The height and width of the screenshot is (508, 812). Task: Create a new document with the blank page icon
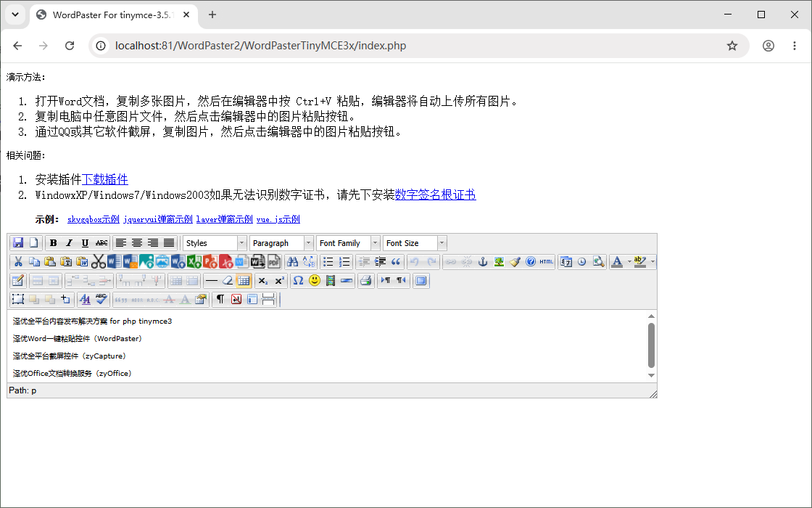click(33, 242)
